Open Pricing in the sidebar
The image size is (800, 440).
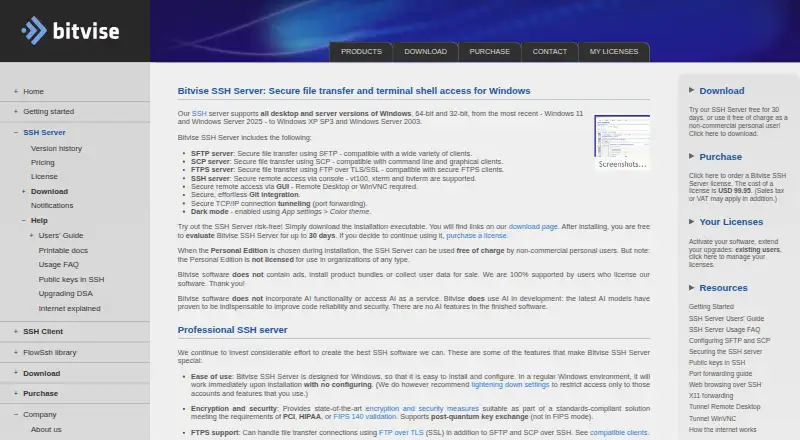(x=42, y=162)
